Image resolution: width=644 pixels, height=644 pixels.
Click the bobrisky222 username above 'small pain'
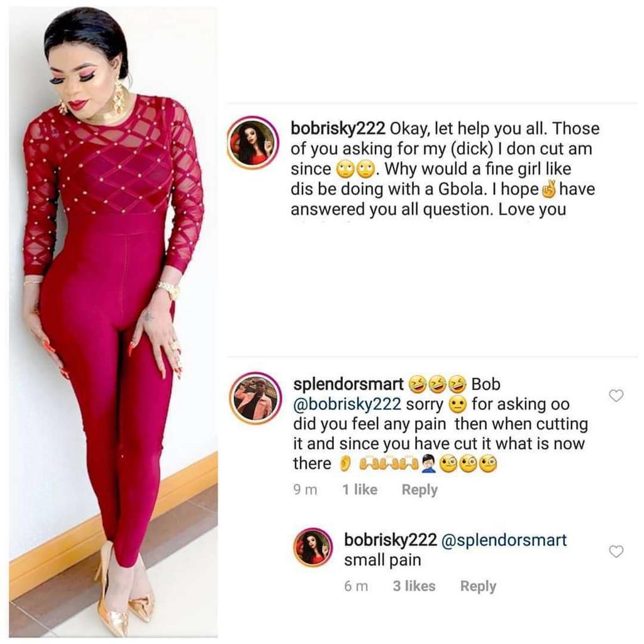tap(391, 540)
